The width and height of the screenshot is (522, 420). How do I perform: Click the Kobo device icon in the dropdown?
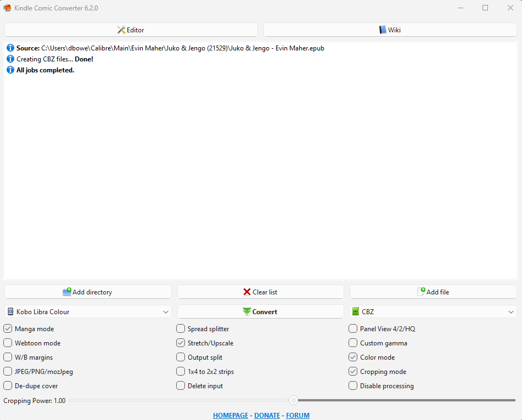pyautogui.click(x=10, y=311)
